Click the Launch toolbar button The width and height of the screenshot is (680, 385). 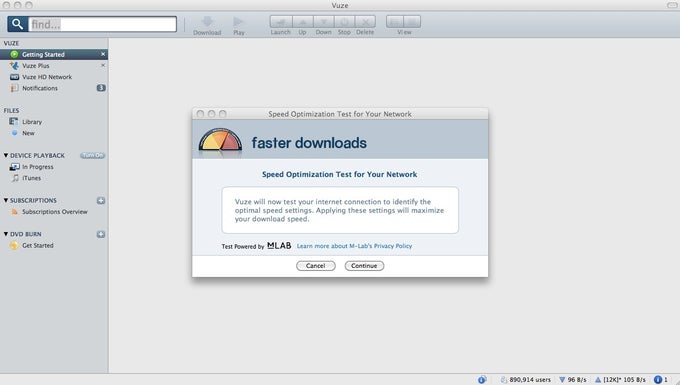coord(281,22)
